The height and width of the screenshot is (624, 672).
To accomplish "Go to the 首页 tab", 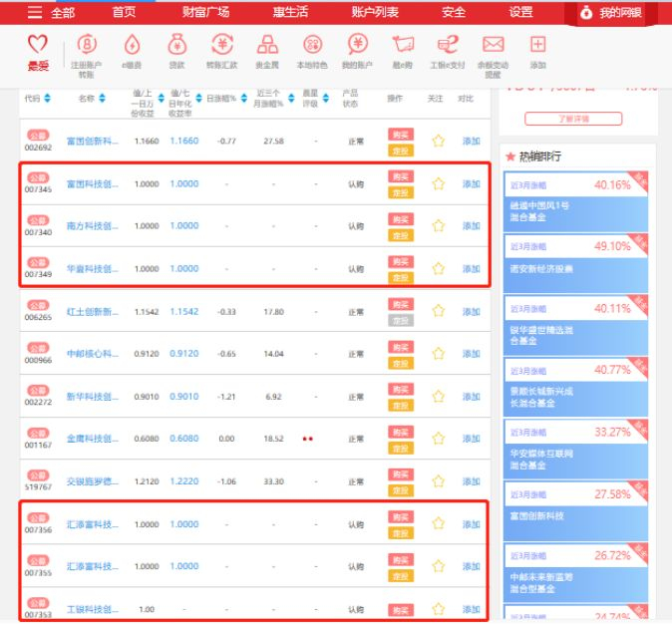I will (x=124, y=12).
